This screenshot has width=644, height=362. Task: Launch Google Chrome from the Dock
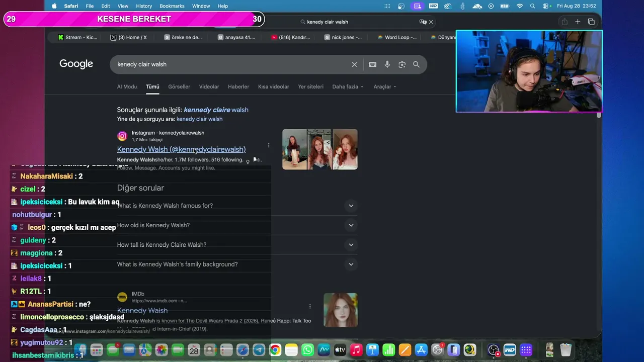pos(275,350)
